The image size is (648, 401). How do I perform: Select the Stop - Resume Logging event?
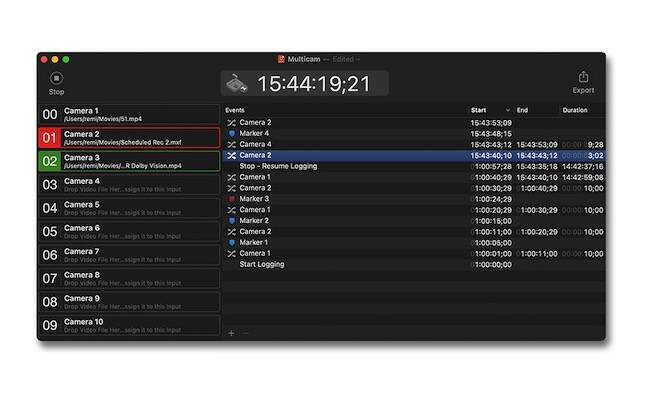click(415, 166)
